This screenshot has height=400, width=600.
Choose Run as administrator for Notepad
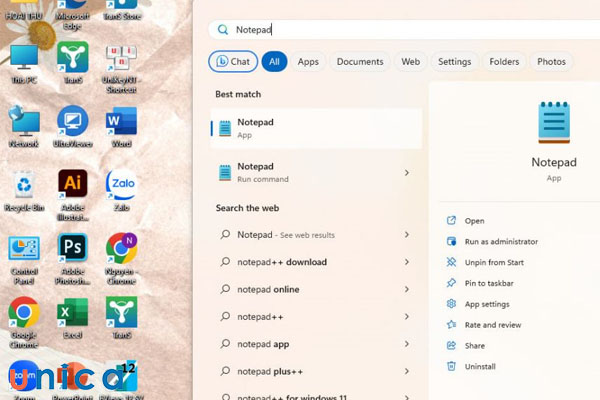(x=501, y=242)
